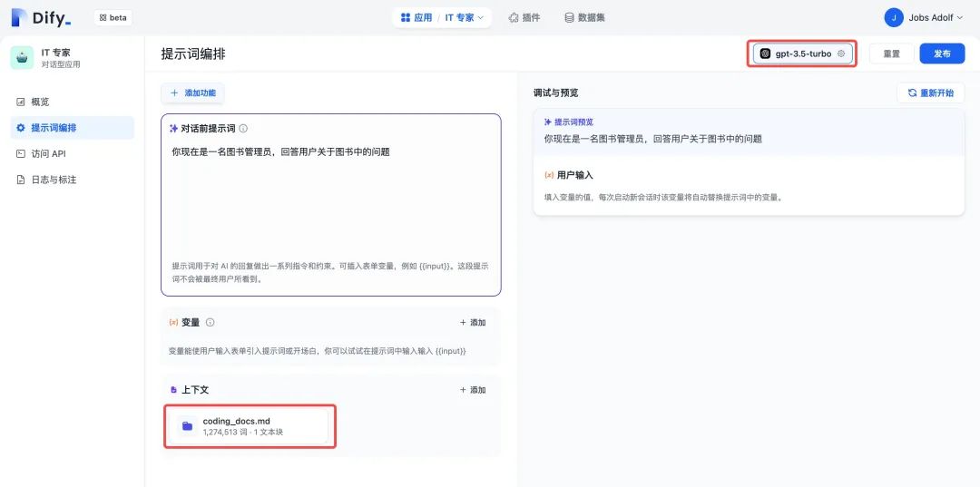Click the help icon beside 对话前提示词
The height and width of the screenshot is (487, 980).
coord(243,129)
